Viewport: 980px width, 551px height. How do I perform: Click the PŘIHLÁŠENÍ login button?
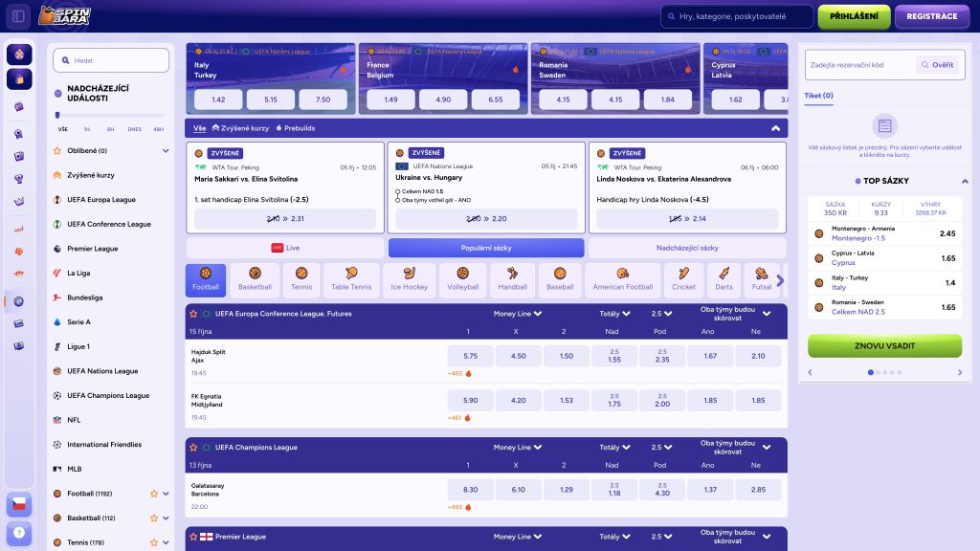[854, 16]
